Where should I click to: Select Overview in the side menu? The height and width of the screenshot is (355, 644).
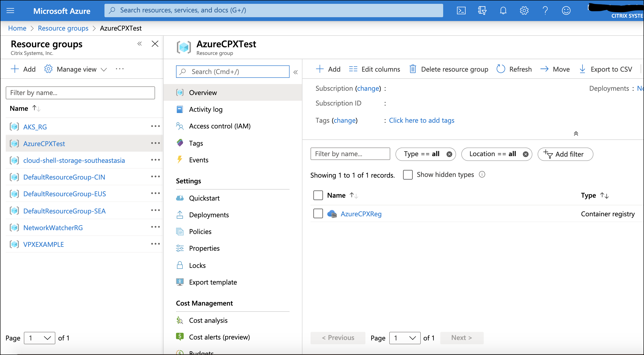(233, 93)
